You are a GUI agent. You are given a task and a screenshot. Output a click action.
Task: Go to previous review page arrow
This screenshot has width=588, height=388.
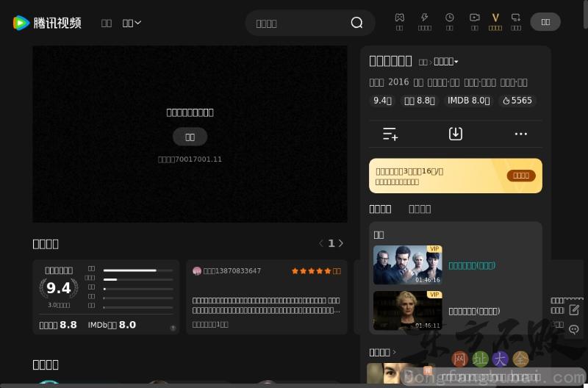[321, 243]
